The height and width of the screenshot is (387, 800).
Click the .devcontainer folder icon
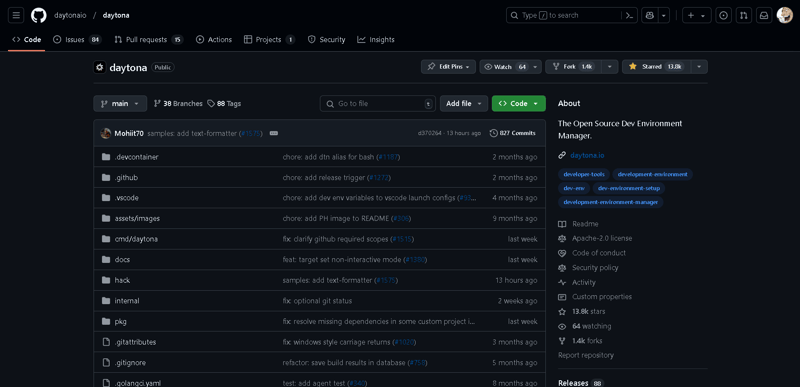106,157
